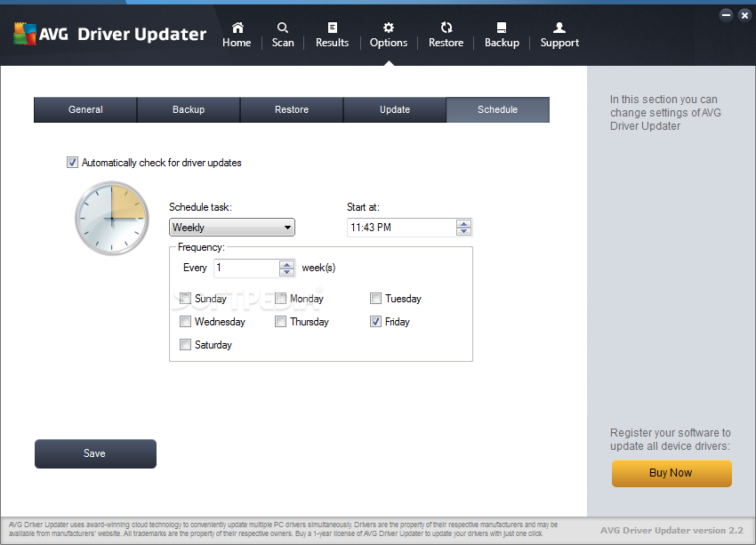Open the Scan page
This screenshot has height=545, width=756.
click(283, 36)
